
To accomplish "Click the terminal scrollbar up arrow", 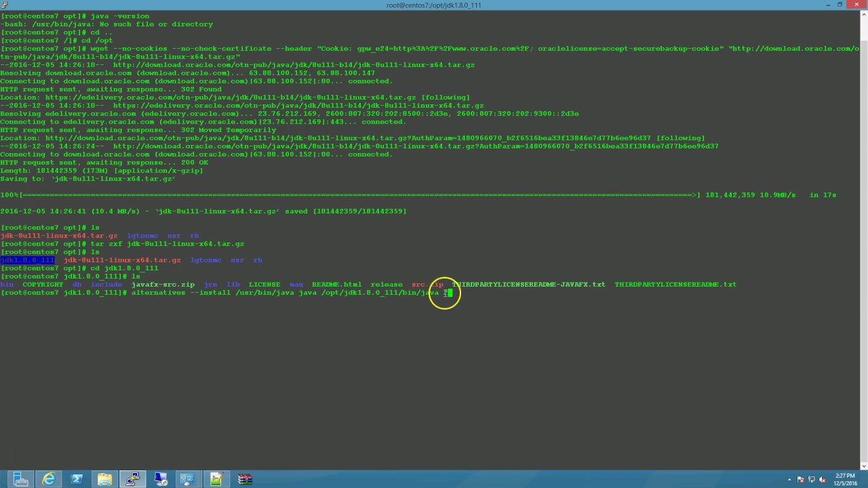I will [x=864, y=15].
